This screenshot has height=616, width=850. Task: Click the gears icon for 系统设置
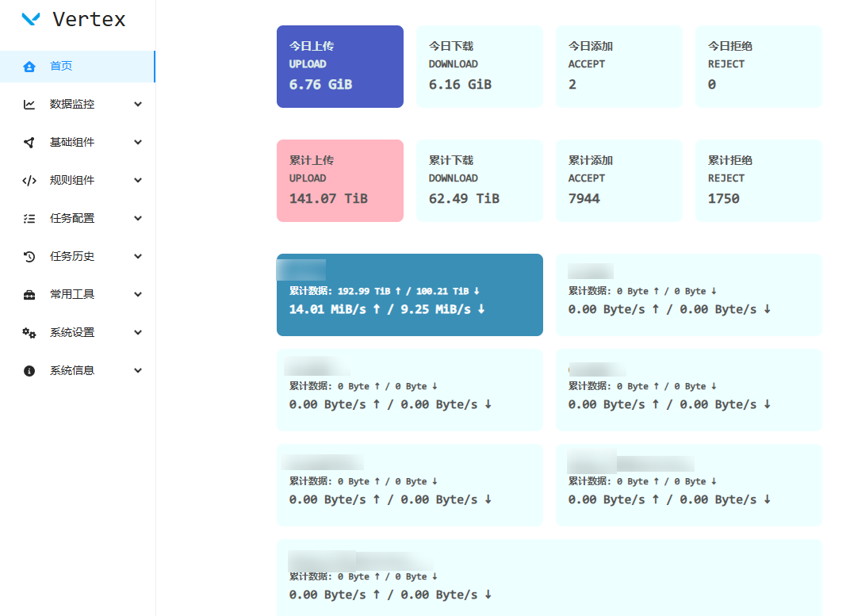click(29, 333)
